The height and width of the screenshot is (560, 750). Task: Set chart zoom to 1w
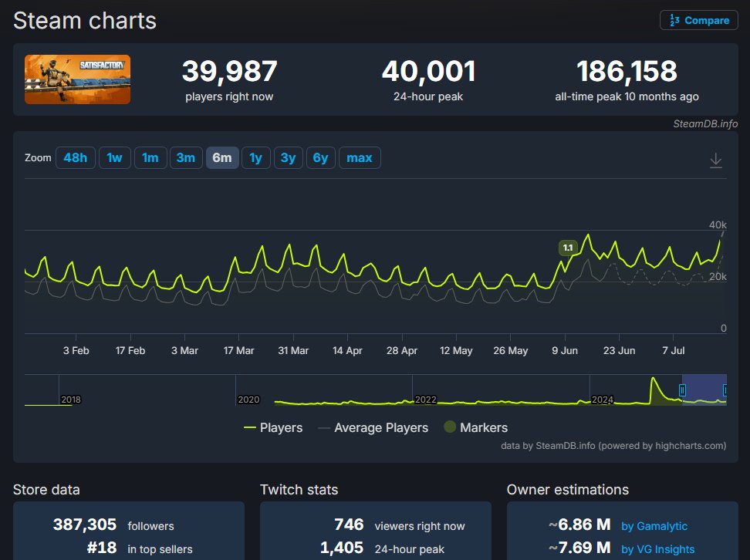coord(114,158)
